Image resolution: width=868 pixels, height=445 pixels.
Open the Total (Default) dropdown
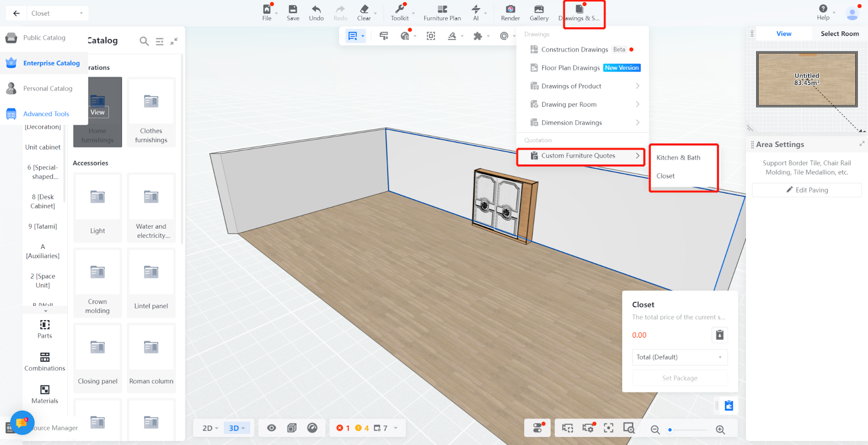click(x=679, y=357)
